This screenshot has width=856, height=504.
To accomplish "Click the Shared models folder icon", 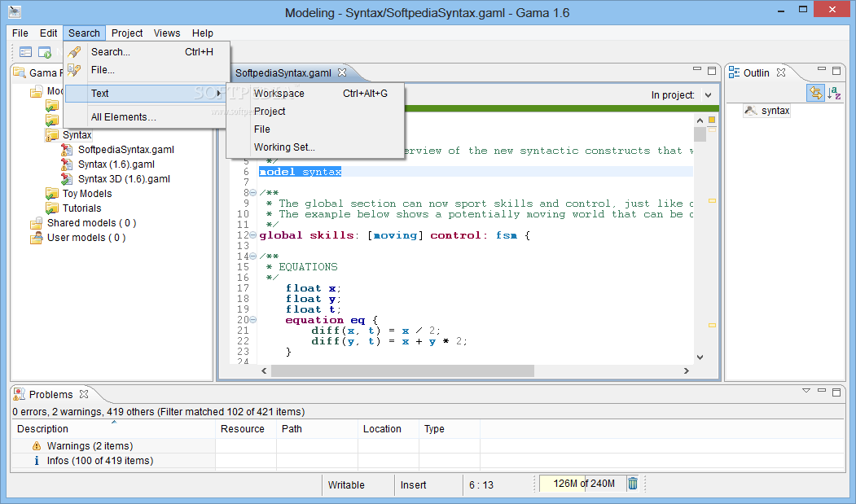I will 37,223.
